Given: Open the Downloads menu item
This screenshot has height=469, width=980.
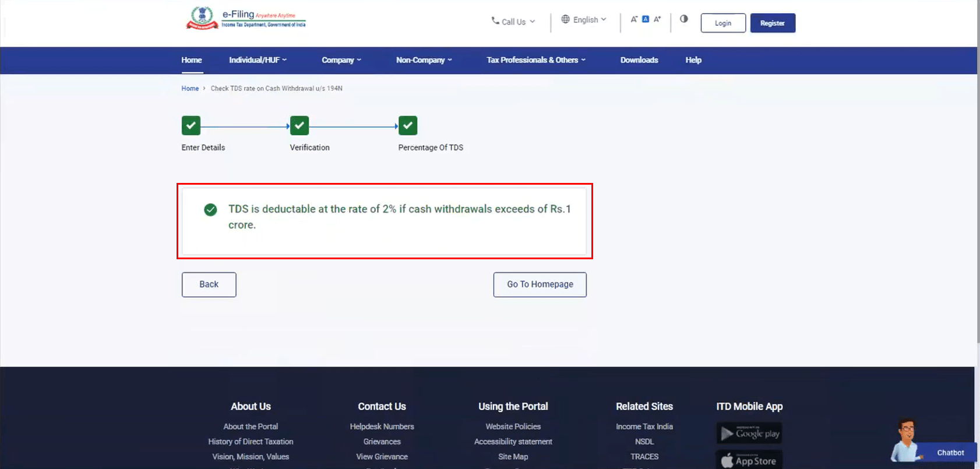Looking at the screenshot, I should pos(639,60).
